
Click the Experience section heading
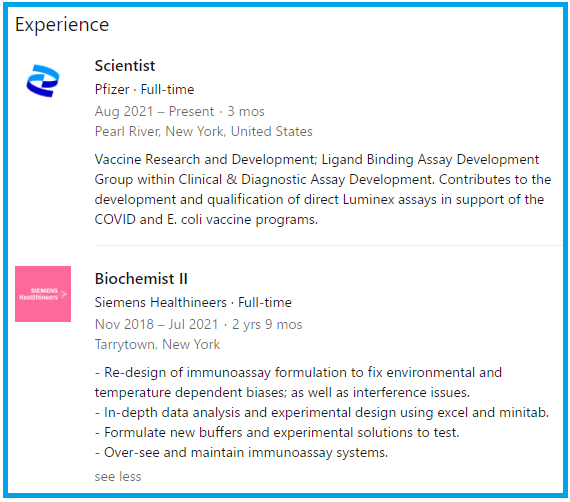point(62,25)
